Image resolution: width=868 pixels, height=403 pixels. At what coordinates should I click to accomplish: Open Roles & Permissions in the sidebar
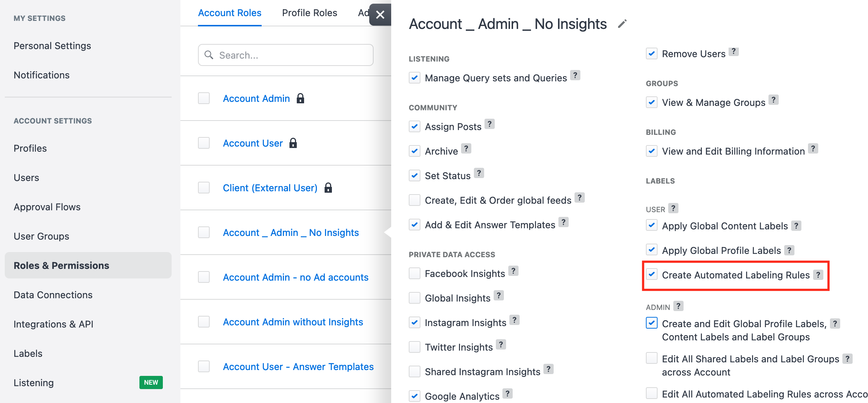click(x=61, y=265)
